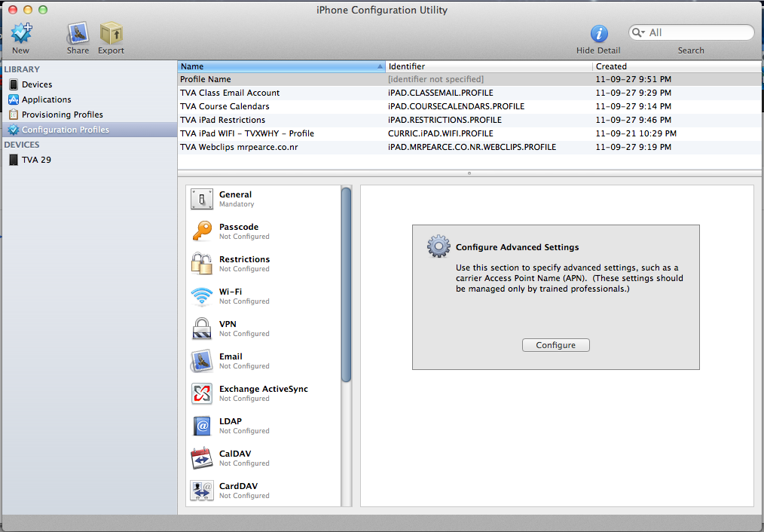
Task: Click identifier 'CURRIC.iPAD.WIFI.PROFILE'
Action: (x=441, y=133)
